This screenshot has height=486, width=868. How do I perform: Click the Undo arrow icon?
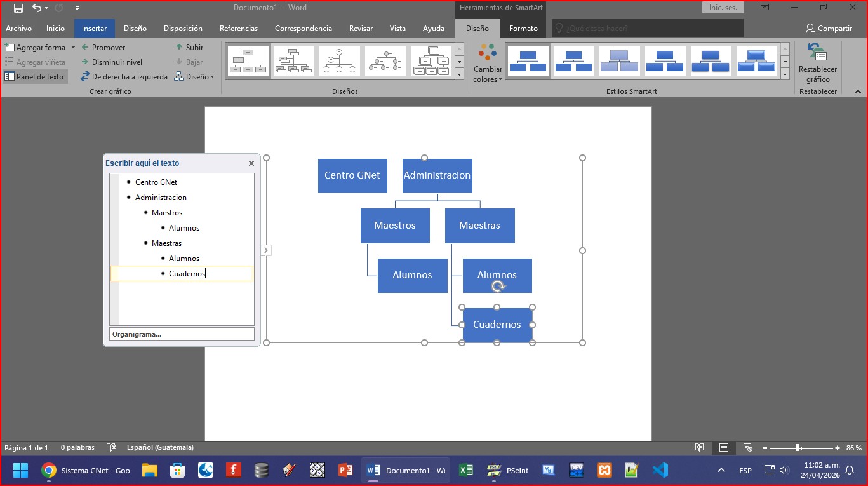click(x=36, y=8)
